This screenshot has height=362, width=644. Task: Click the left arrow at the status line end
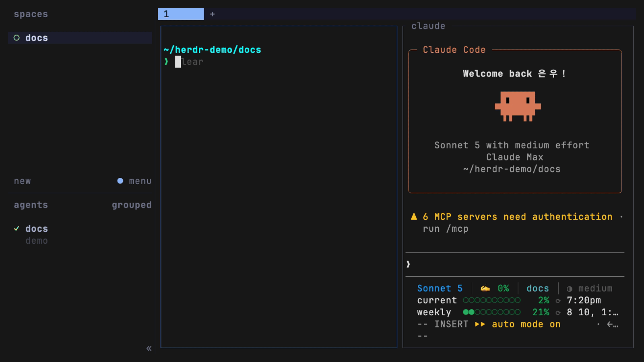[610, 324]
